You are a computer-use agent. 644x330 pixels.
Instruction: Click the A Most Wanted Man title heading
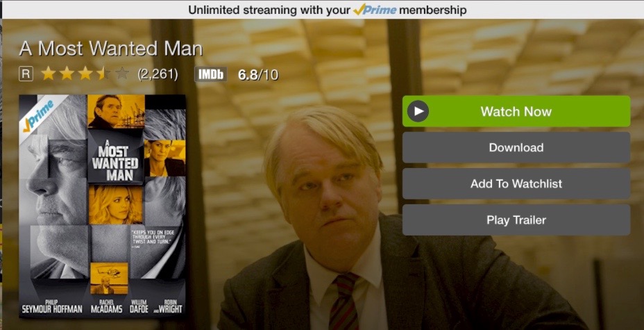(x=111, y=49)
